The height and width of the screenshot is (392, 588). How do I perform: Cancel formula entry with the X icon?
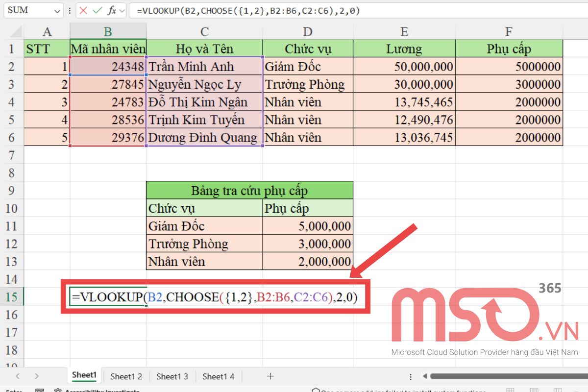pos(84,10)
